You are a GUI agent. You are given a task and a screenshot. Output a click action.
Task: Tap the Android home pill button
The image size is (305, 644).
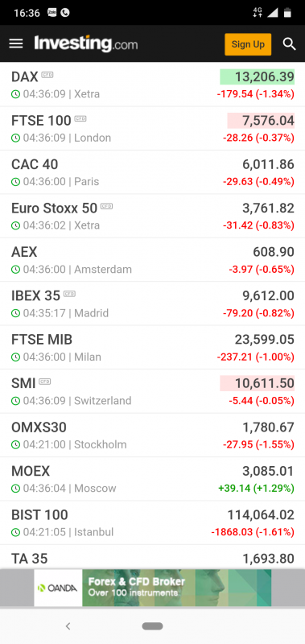152,626
